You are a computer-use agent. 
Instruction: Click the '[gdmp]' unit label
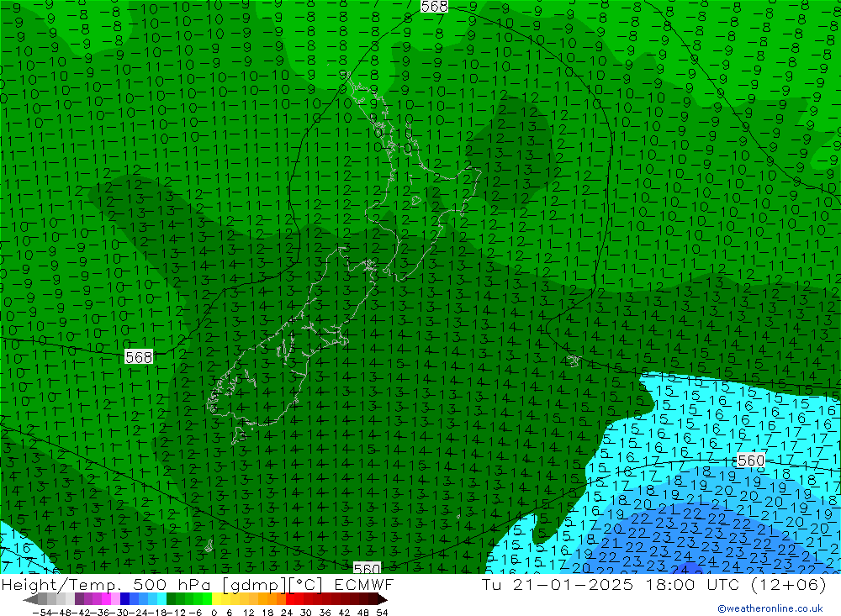[x=256, y=585]
